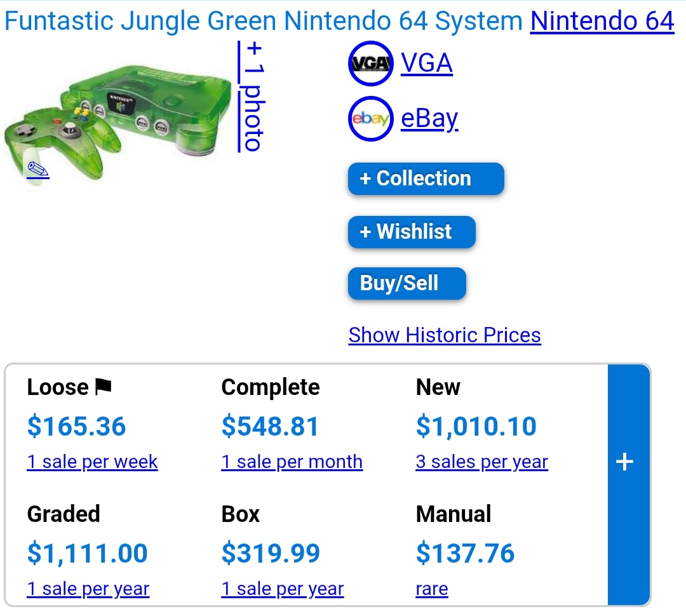Open the Manual rare link
This screenshot has width=686, height=616.
point(432,589)
